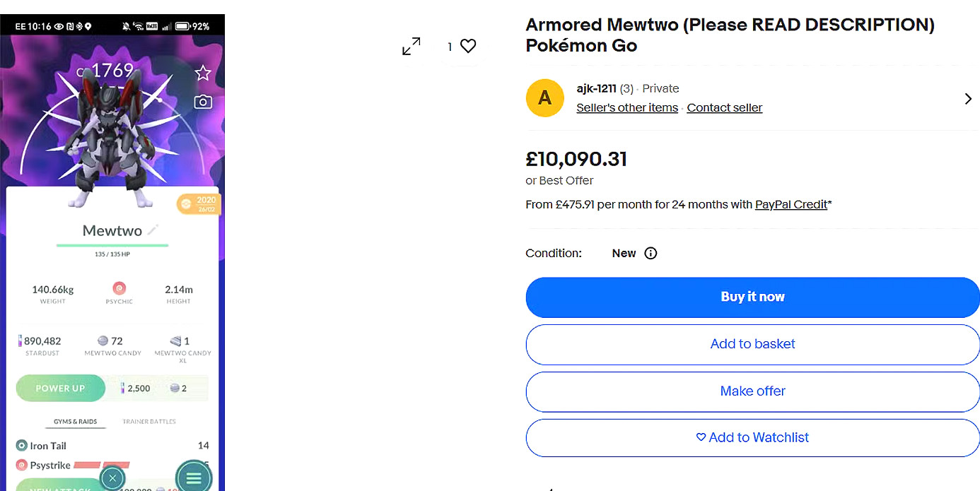The height and width of the screenshot is (491, 980).
Task: Tap the camera icon on Pokémon screenshot
Action: click(203, 102)
